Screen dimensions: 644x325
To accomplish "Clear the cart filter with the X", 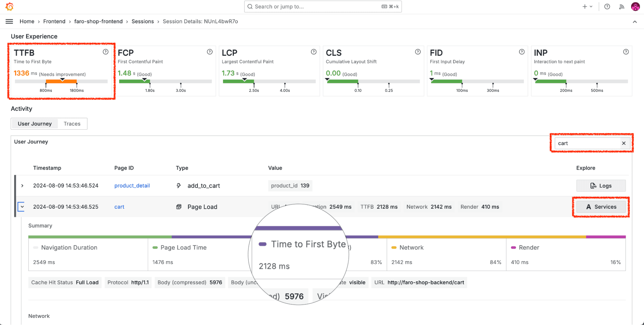I will (x=624, y=143).
